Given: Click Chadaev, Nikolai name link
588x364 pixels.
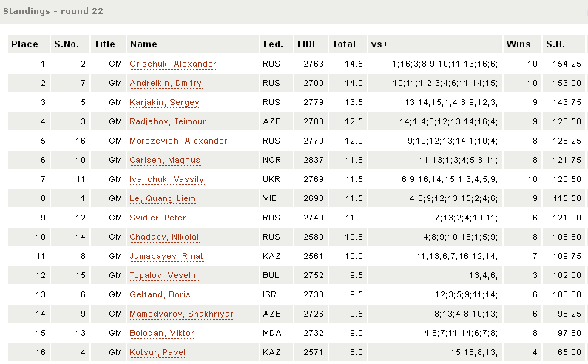Looking at the screenshot, I should pyautogui.click(x=164, y=237).
